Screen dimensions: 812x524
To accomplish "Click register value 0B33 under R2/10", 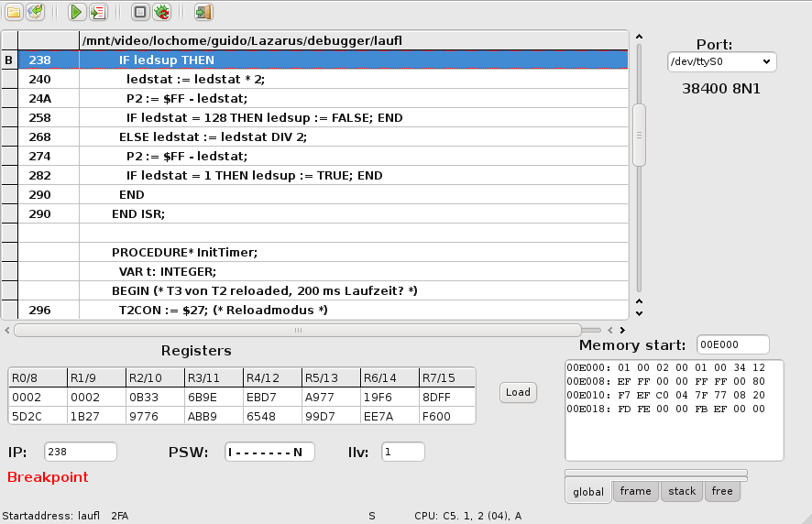I will click(155, 398).
